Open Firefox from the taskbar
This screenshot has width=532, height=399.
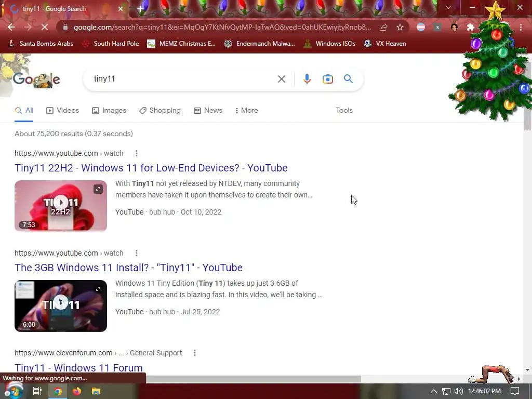[77, 391]
